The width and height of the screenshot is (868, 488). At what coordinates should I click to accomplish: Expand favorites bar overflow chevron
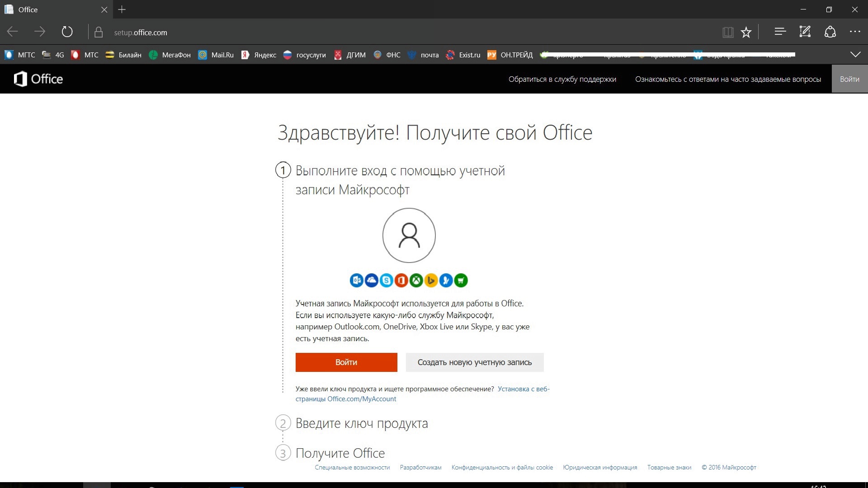click(x=855, y=55)
